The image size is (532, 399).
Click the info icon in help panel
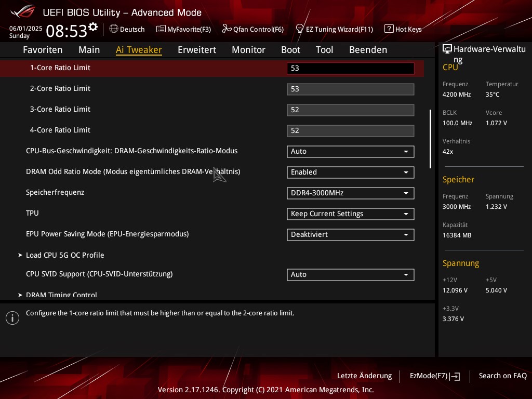pyautogui.click(x=12, y=318)
